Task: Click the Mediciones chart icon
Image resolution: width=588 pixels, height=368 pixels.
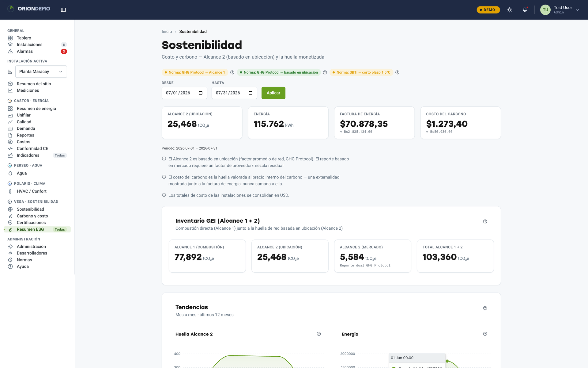Action: pyautogui.click(x=10, y=90)
